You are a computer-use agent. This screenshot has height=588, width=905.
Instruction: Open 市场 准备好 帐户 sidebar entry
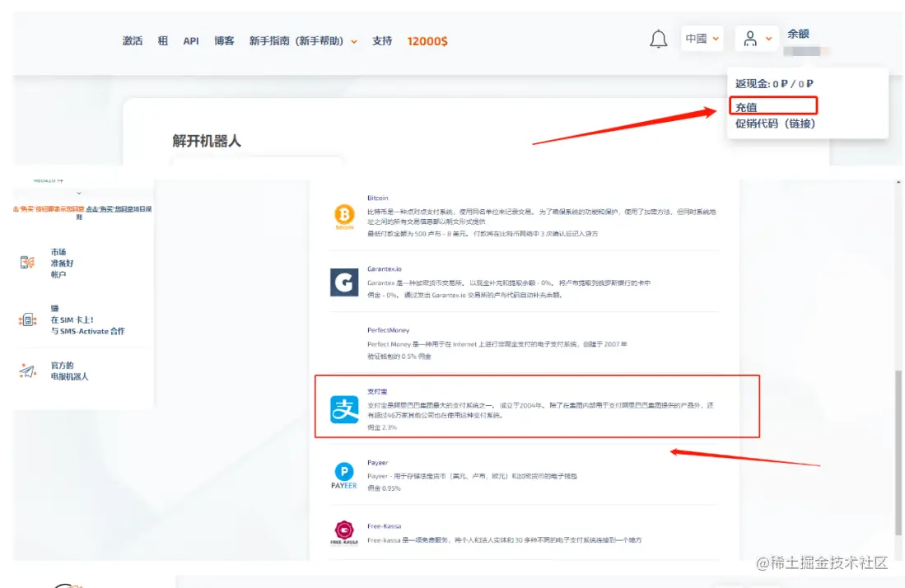pos(62,264)
